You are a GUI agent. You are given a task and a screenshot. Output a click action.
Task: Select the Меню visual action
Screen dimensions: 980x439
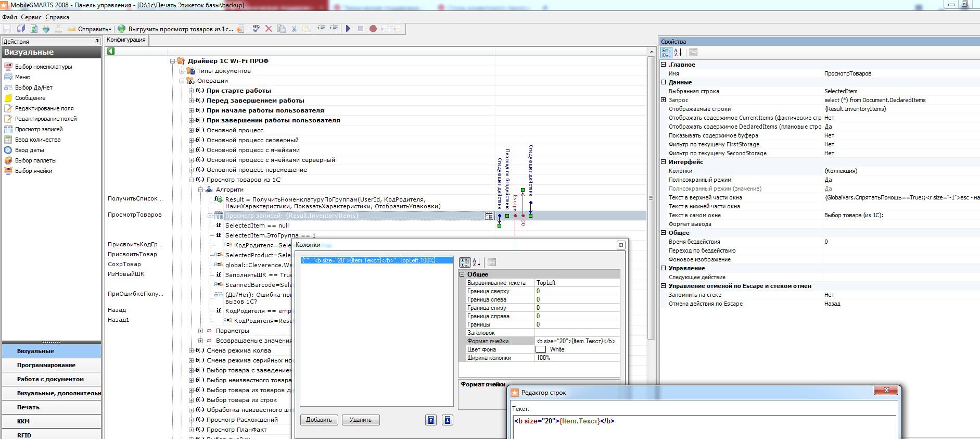point(23,77)
